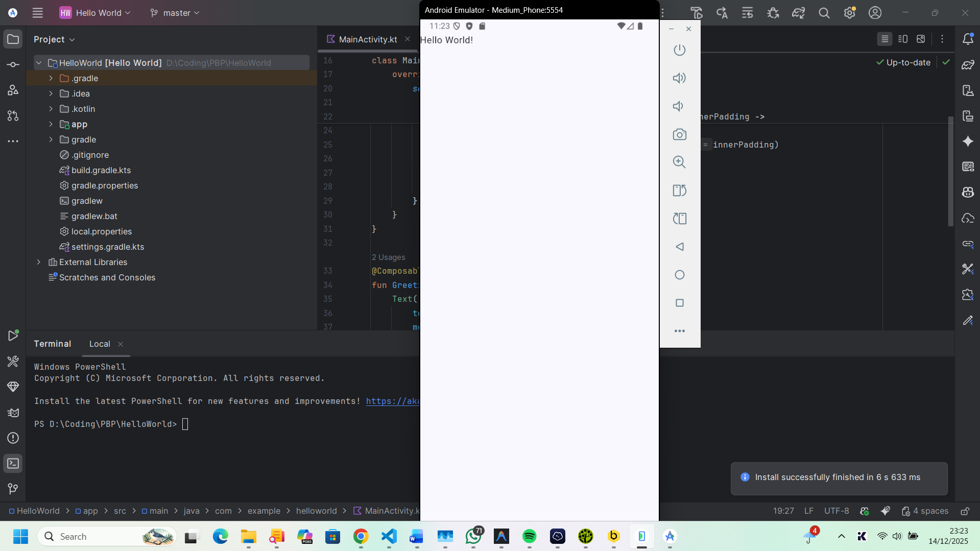Switch editor to split view mode
The width and height of the screenshot is (980, 551).
pos(902,39)
